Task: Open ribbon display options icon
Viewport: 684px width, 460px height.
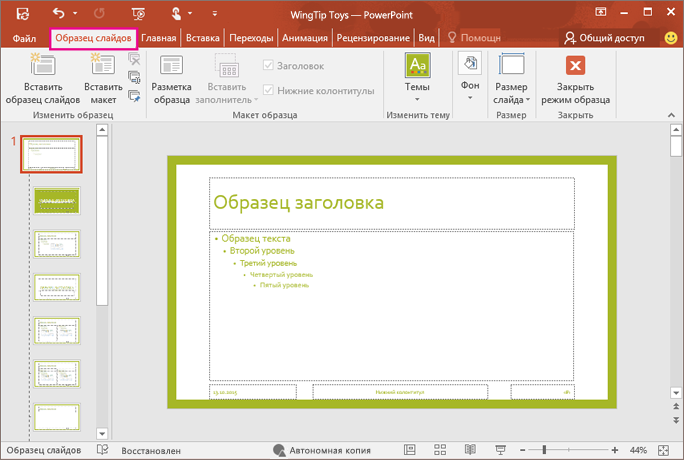Action: coord(601,12)
